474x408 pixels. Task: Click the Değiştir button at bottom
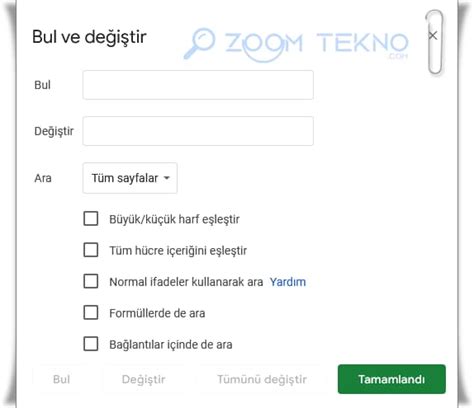coord(144,379)
